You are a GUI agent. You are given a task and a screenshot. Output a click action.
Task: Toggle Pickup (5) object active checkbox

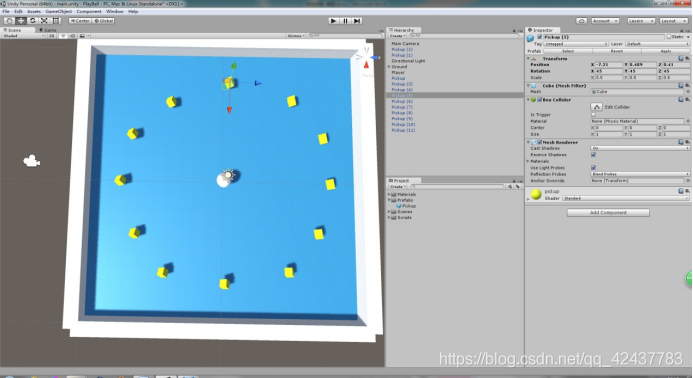539,37
